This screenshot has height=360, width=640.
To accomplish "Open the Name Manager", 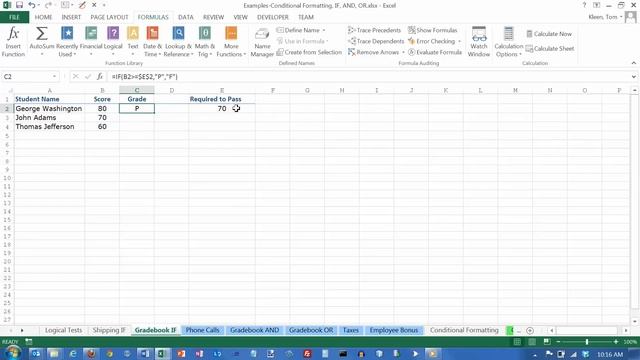I will coord(262,42).
